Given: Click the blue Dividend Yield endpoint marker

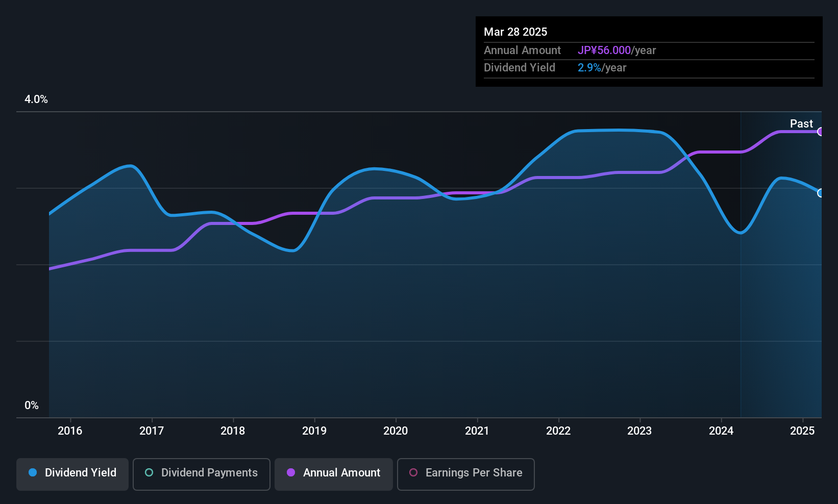Looking at the screenshot, I should 821,193.
